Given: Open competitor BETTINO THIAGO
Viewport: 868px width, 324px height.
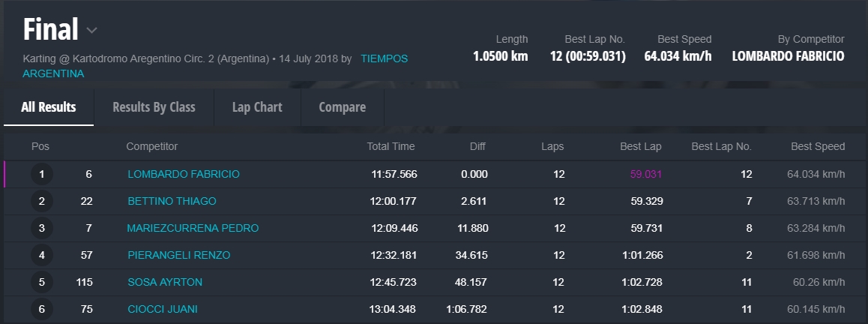Looking at the screenshot, I should tap(172, 201).
